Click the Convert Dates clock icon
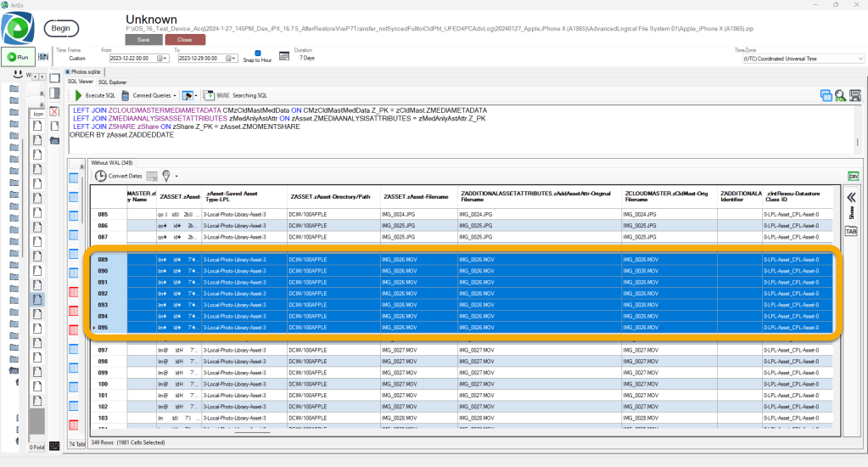 100,176
